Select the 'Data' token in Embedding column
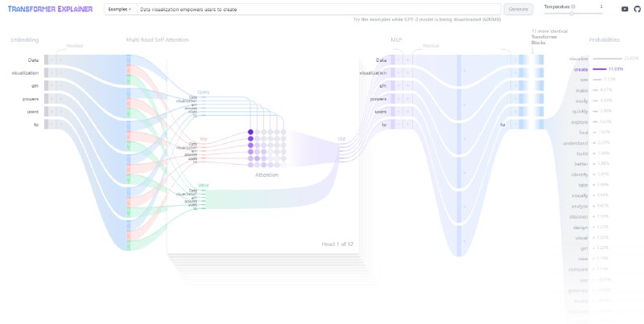Viewport: 644px width, 324px height. pos(33,59)
